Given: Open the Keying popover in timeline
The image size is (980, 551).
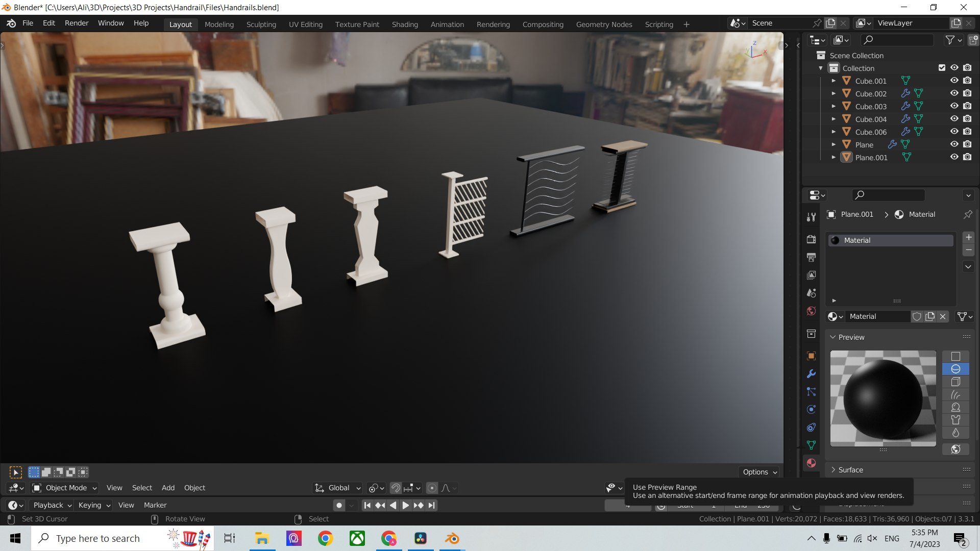Looking at the screenshot, I should coord(94,505).
